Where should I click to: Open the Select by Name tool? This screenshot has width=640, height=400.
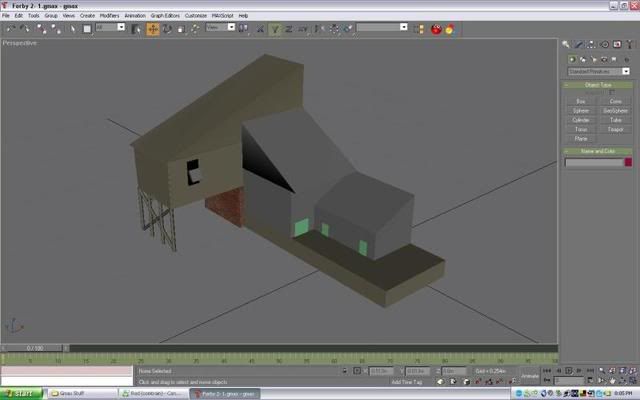[x=136, y=29]
